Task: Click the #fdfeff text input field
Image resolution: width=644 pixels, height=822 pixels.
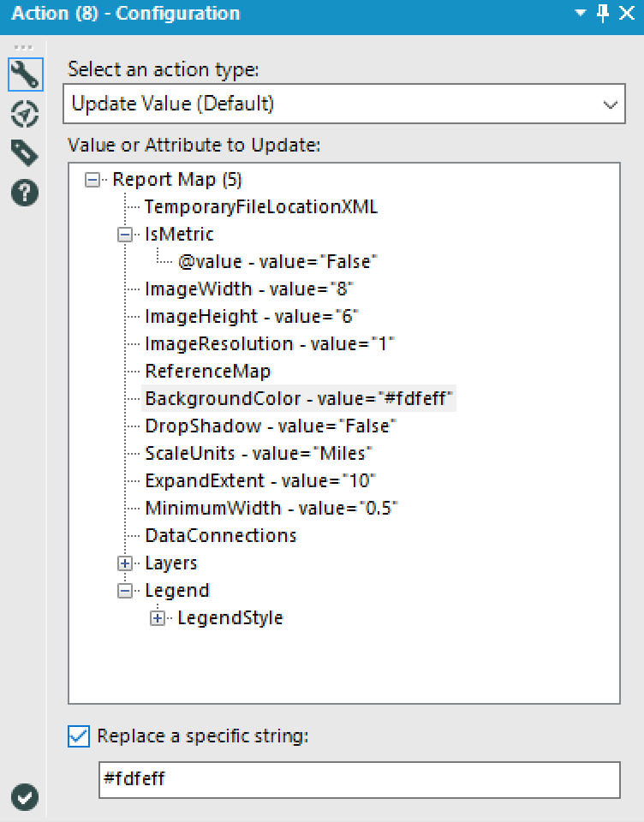Action: 343,780
